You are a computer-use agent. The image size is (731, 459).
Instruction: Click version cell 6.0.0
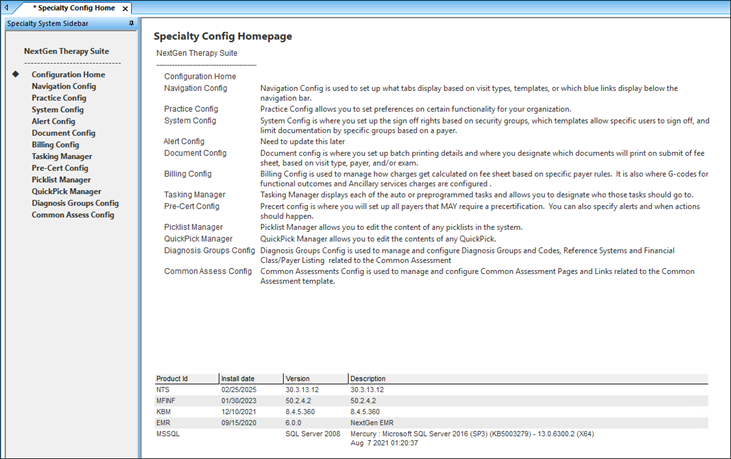point(293,423)
